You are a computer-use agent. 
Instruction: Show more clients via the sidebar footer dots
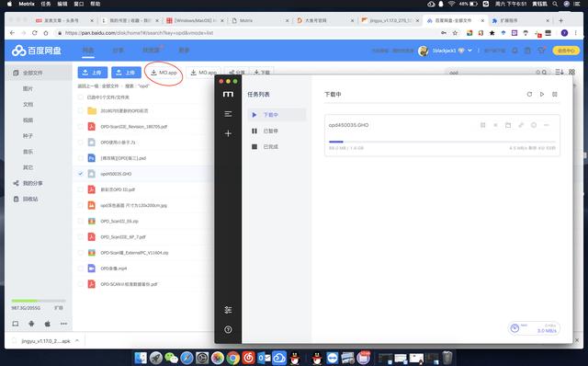click(63, 324)
